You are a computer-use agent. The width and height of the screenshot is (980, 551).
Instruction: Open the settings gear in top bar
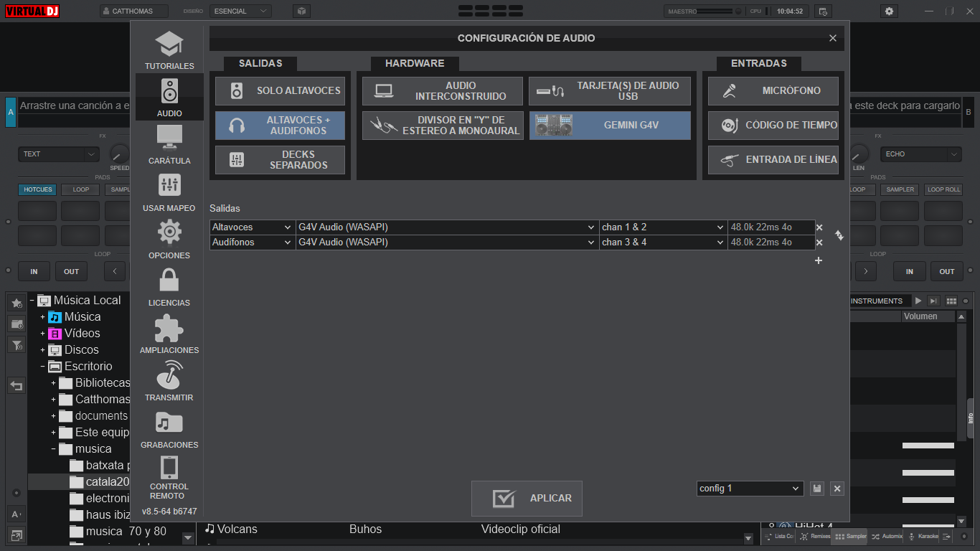(890, 11)
